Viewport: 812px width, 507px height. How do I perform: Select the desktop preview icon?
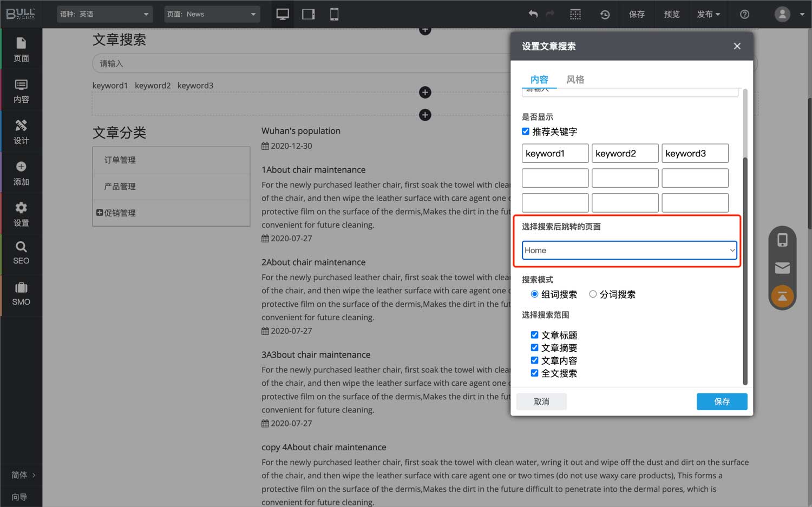[283, 15]
